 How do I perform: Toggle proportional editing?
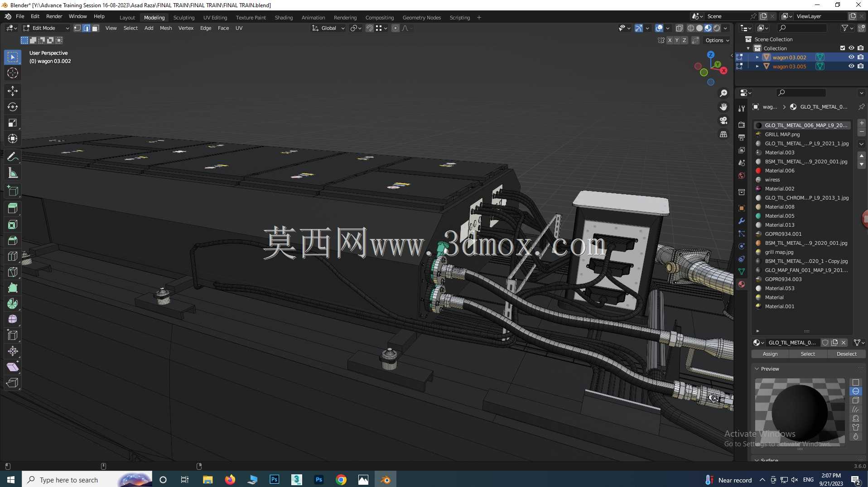click(395, 28)
